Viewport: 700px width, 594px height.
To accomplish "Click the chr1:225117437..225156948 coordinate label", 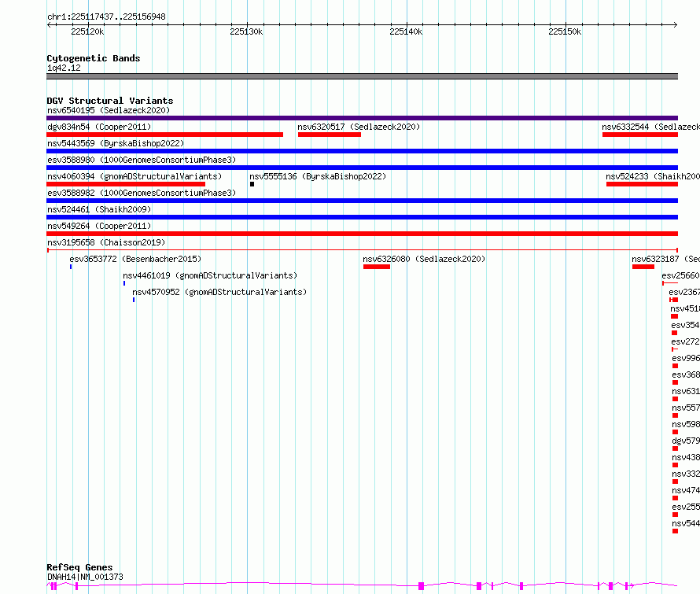I will (x=106, y=17).
